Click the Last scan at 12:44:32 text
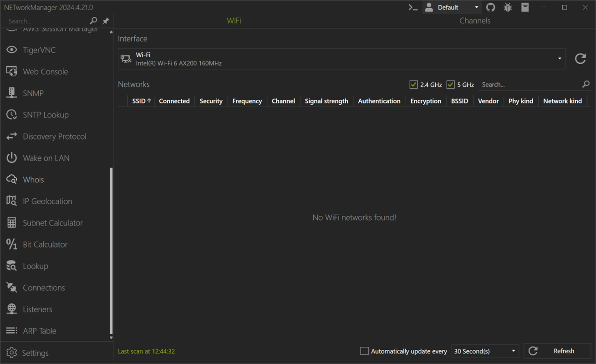Screen dimensions: 596x364 [x=146, y=351]
